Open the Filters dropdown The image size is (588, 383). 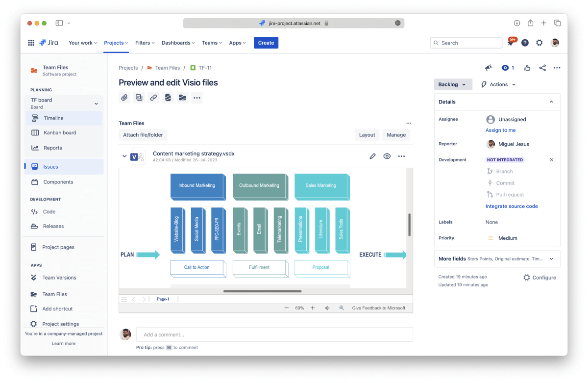[145, 43]
